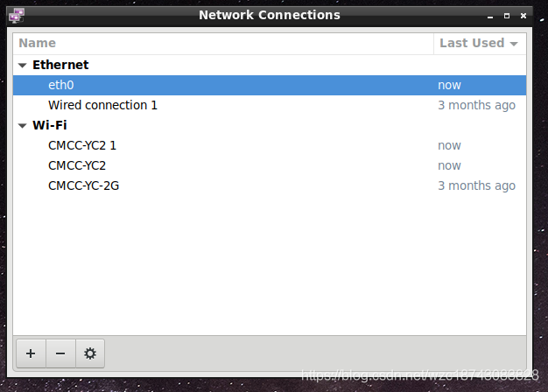Sort by the Last Used column arrow
Image resolution: width=548 pixels, height=392 pixels.
(513, 44)
